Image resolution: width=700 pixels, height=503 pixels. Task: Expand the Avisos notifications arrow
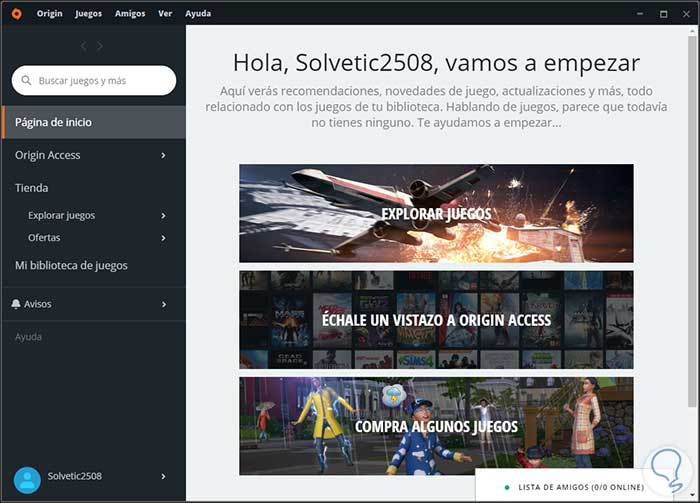pyautogui.click(x=164, y=304)
